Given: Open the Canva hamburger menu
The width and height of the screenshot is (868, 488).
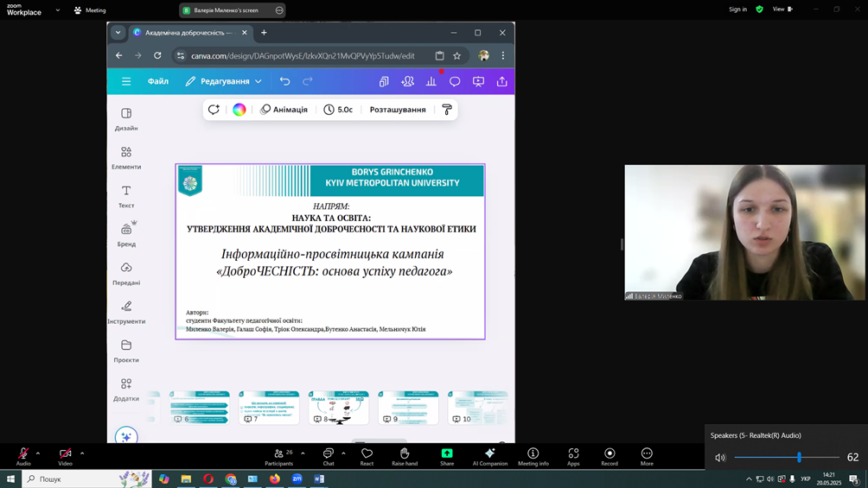Looking at the screenshot, I should (x=126, y=81).
